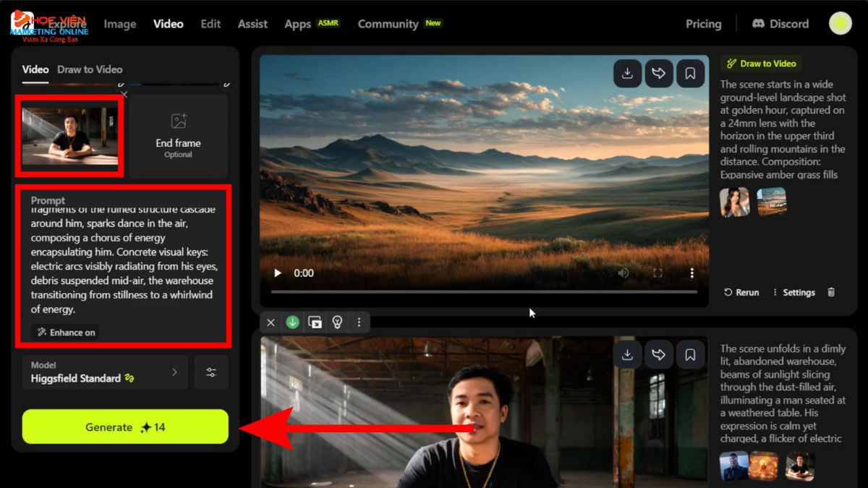
Task: Click the video progress bar
Action: (483, 292)
